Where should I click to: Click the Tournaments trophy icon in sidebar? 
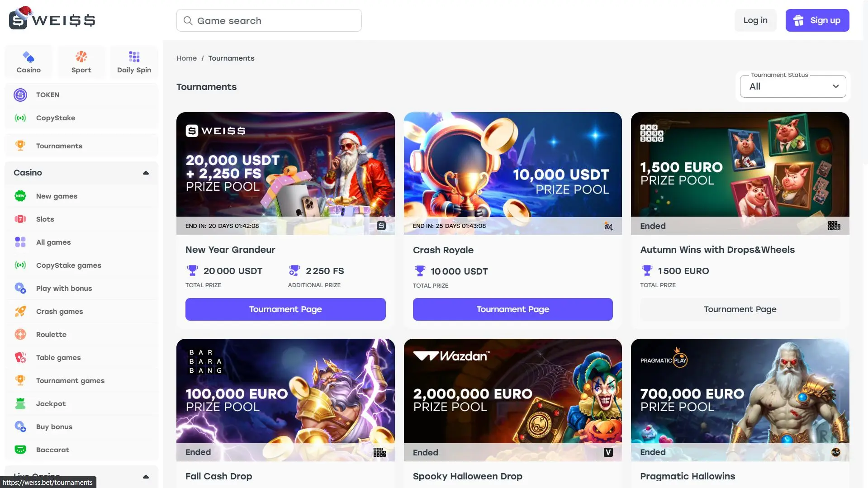(x=20, y=146)
